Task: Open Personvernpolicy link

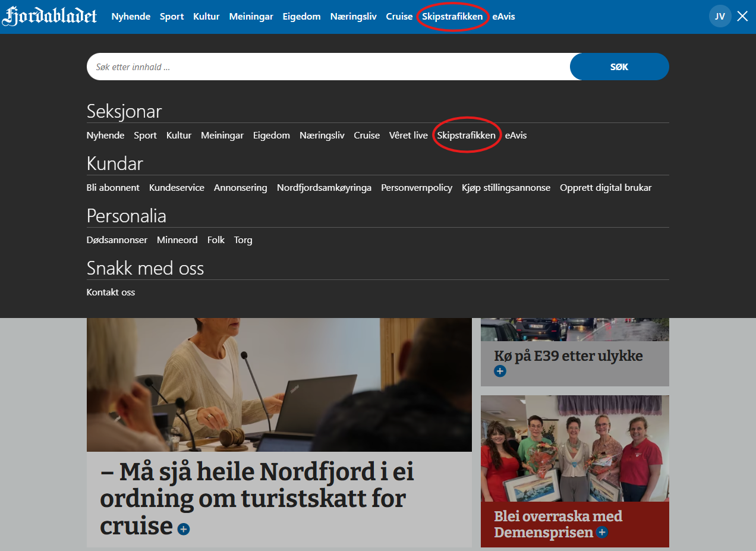Action: 417,188
